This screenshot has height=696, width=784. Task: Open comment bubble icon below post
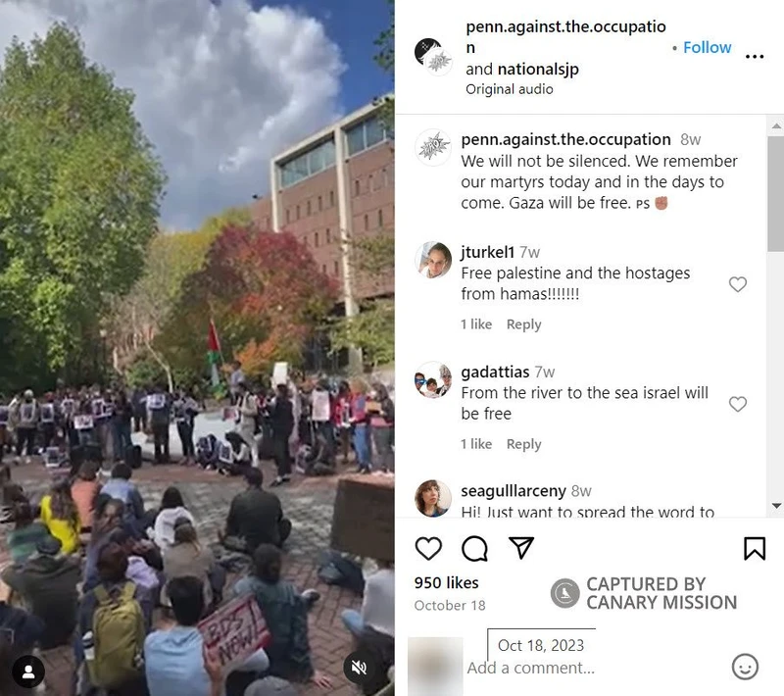tap(474, 549)
